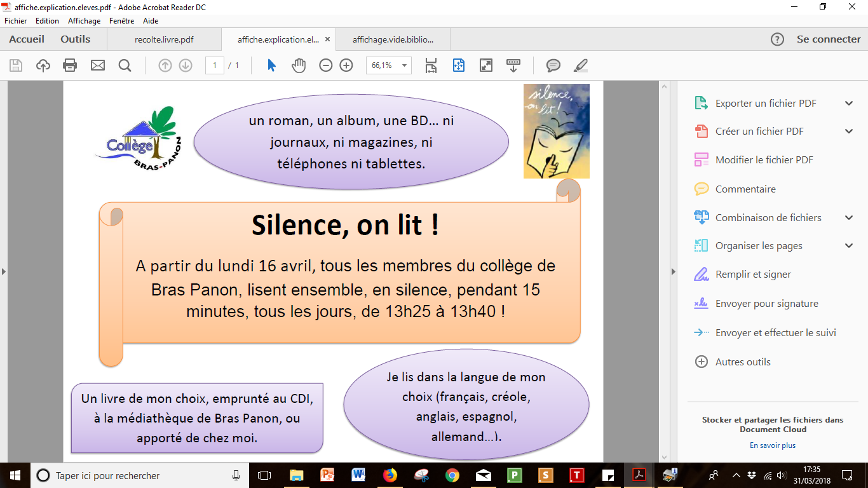Add a comment with speech bubble icon

pyautogui.click(x=553, y=65)
